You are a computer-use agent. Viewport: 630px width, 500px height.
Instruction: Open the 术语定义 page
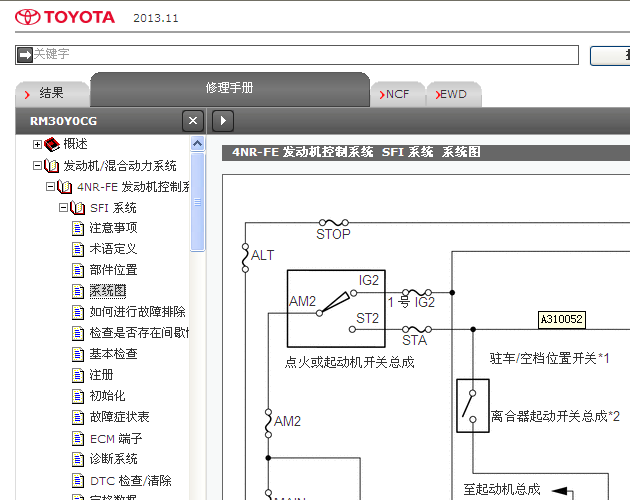click(113, 249)
